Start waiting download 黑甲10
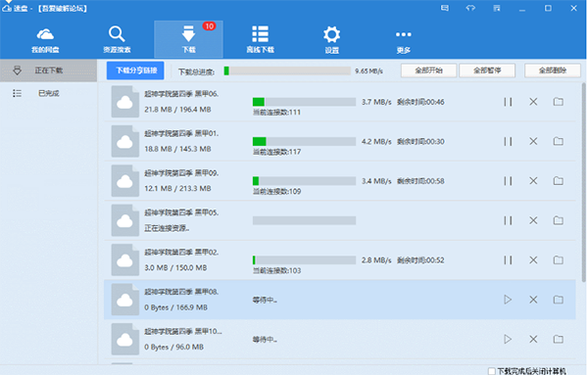The width and height of the screenshot is (588, 375). coord(508,340)
